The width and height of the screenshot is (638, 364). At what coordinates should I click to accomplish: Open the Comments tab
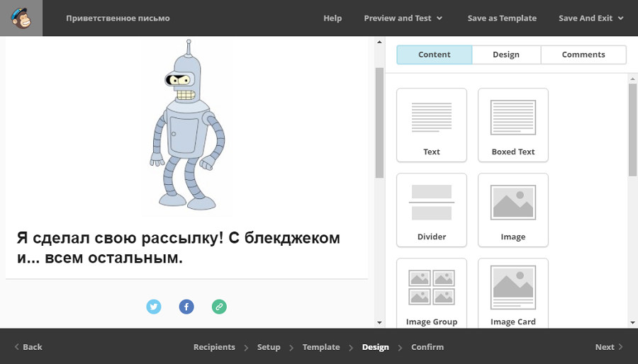coord(583,55)
